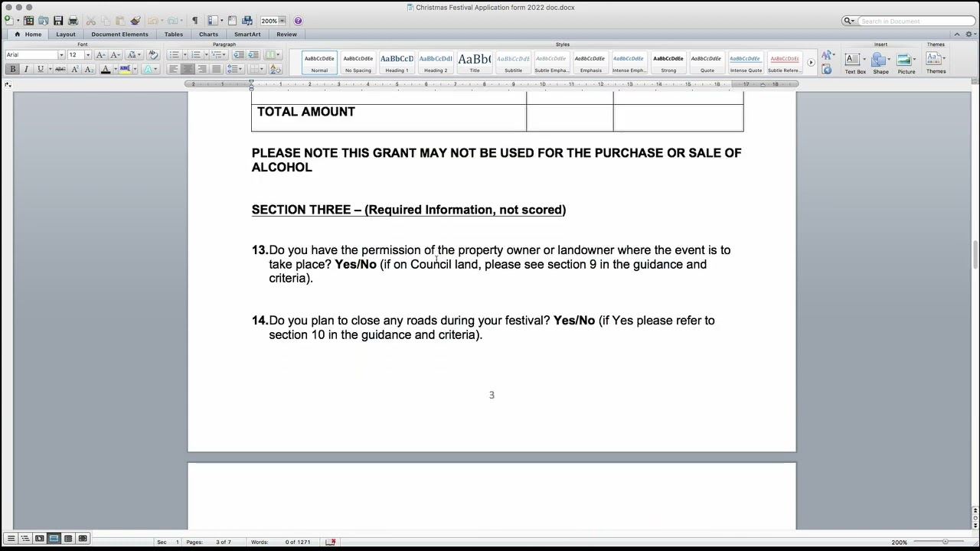980x551 pixels.
Task: Toggle left text alignment
Action: pos(174,69)
